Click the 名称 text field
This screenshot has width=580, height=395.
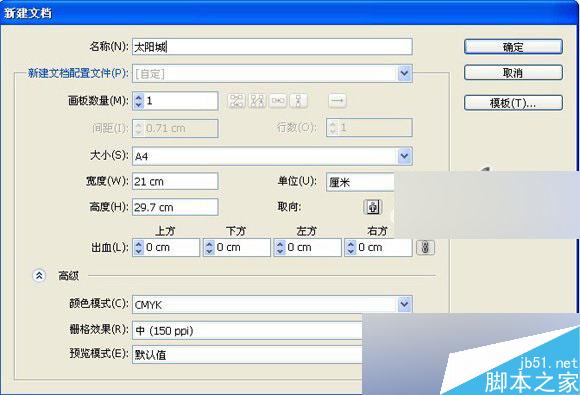(272, 47)
